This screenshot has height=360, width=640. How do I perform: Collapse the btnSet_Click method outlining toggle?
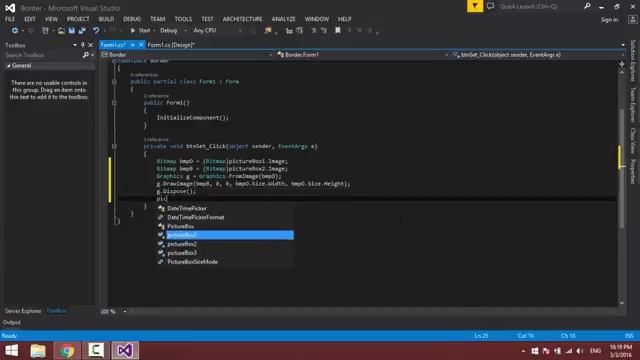[x=114, y=146]
